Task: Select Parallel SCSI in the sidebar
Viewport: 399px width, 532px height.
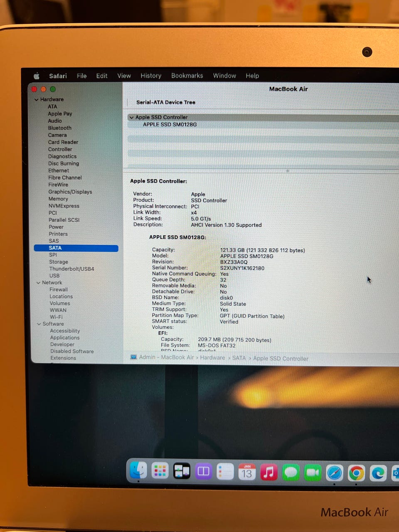Action: click(64, 220)
